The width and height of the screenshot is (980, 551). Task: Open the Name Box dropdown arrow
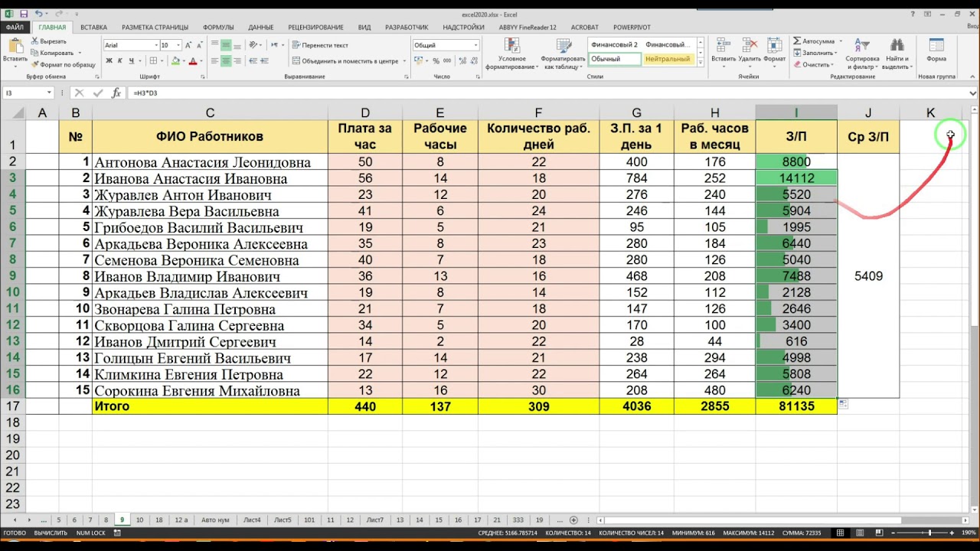pyautogui.click(x=49, y=93)
